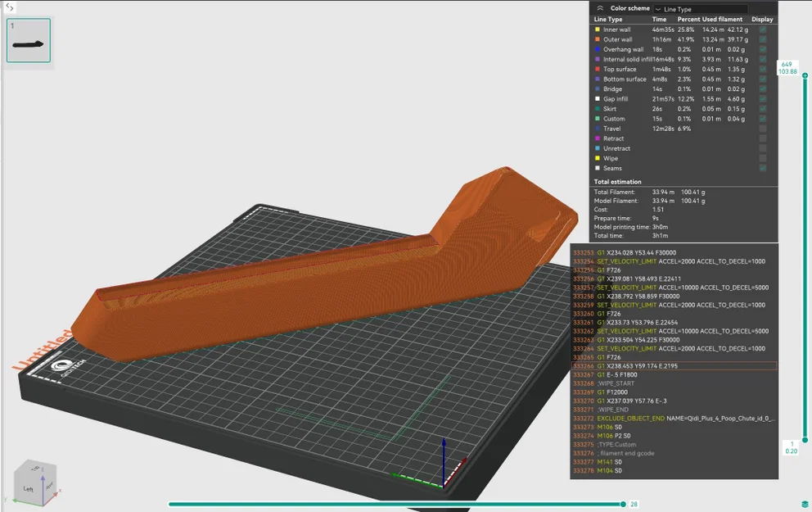The image size is (812, 512).
Task: Select plate 1 thumbnail
Action: 29,40
